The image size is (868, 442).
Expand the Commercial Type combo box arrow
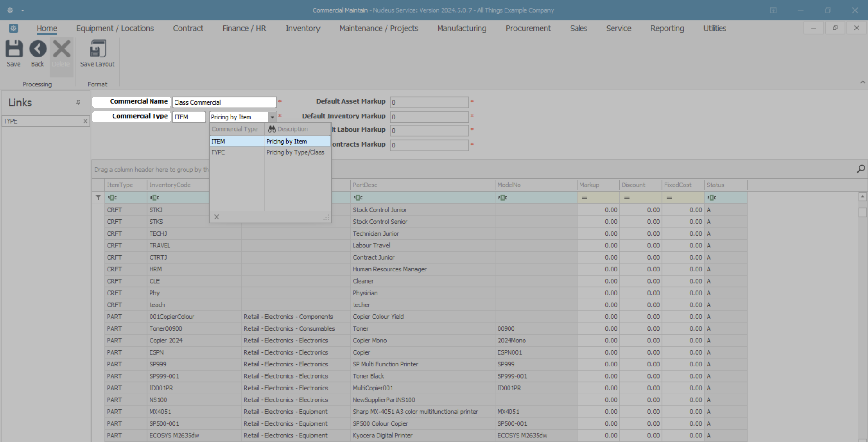click(x=272, y=117)
